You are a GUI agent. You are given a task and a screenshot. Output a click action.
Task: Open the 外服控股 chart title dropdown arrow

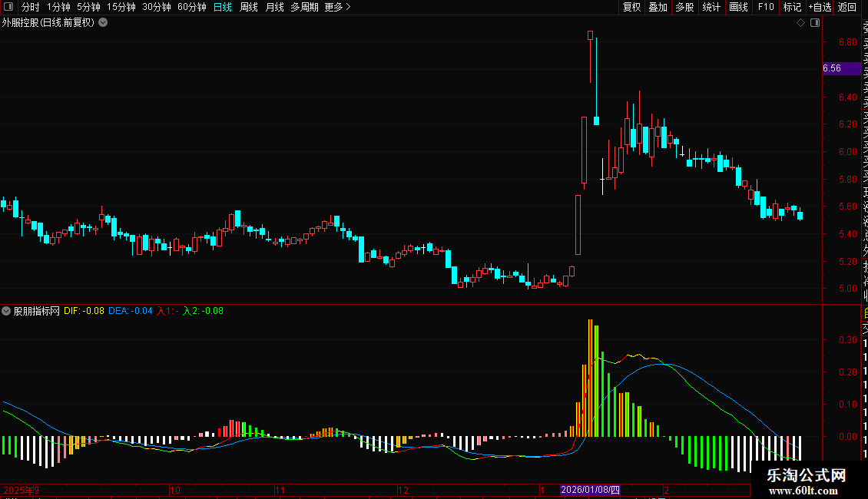[103, 23]
